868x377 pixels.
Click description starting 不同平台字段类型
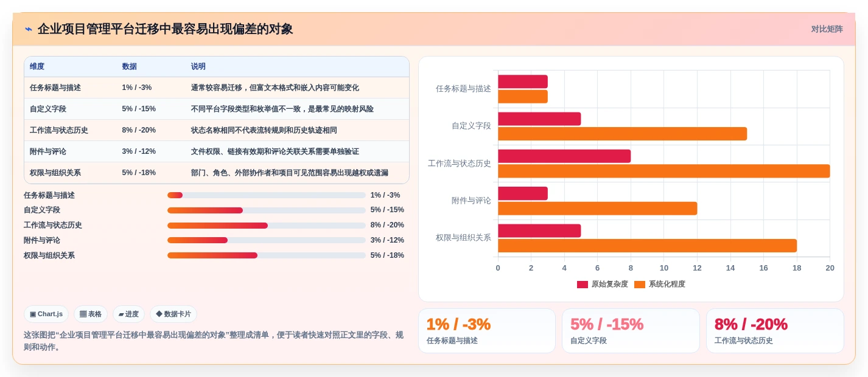(282, 109)
